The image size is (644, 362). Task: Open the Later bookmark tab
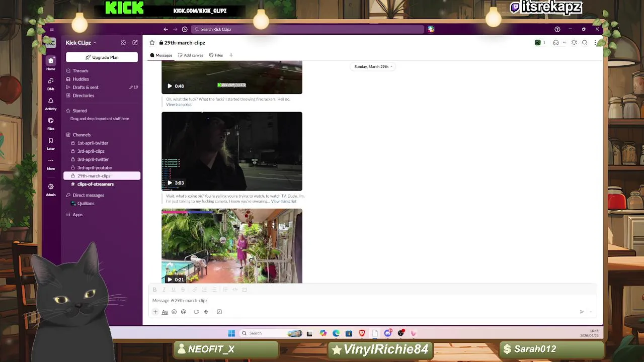51,144
